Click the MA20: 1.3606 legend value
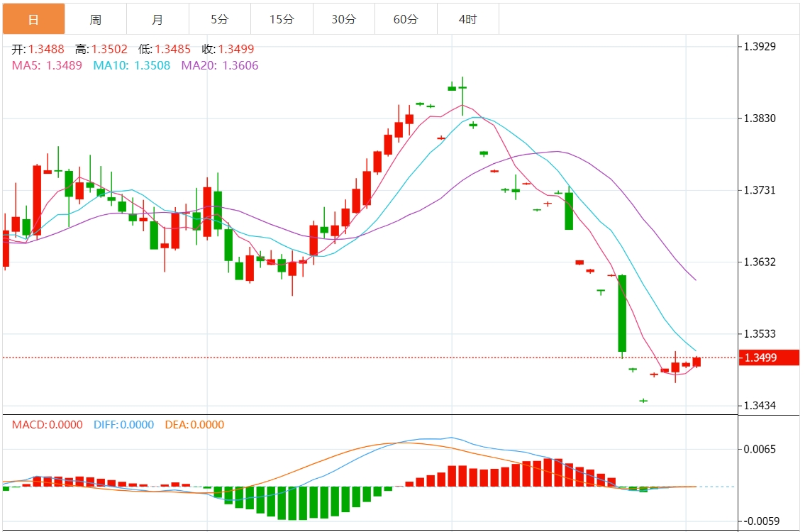The width and height of the screenshot is (810, 532). [x=220, y=65]
